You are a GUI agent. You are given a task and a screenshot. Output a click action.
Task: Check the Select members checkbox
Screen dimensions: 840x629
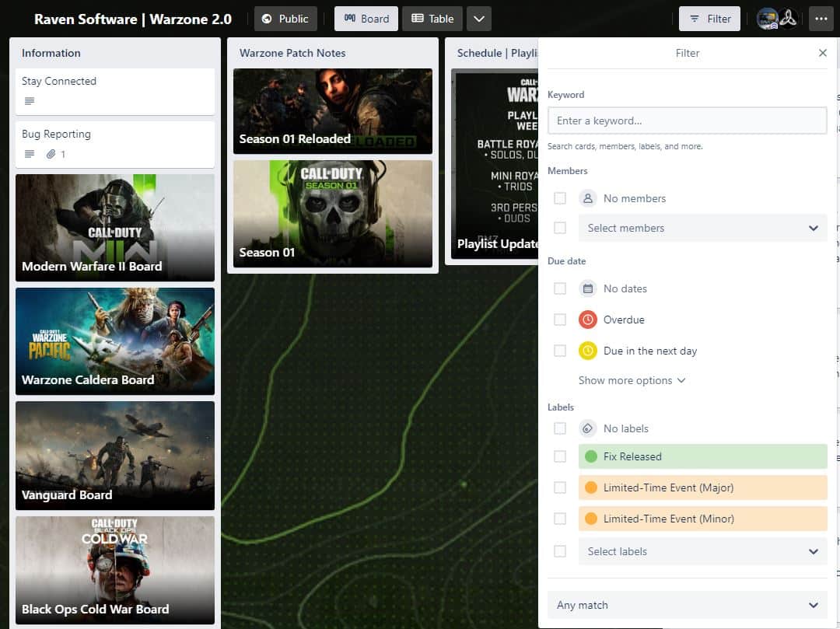pyautogui.click(x=560, y=228)
